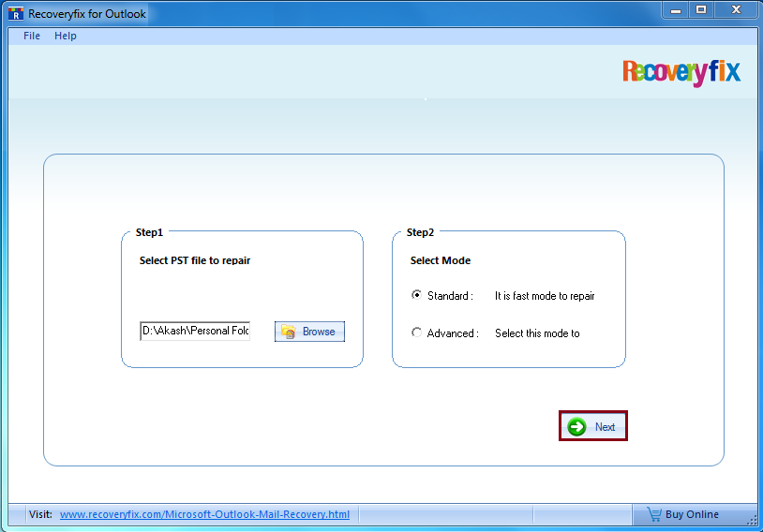Click the Step2 group label

(420, 232)
